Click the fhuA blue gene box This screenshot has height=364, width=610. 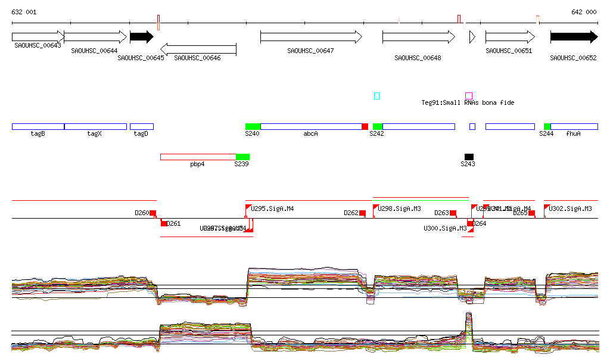pos(574,126)
